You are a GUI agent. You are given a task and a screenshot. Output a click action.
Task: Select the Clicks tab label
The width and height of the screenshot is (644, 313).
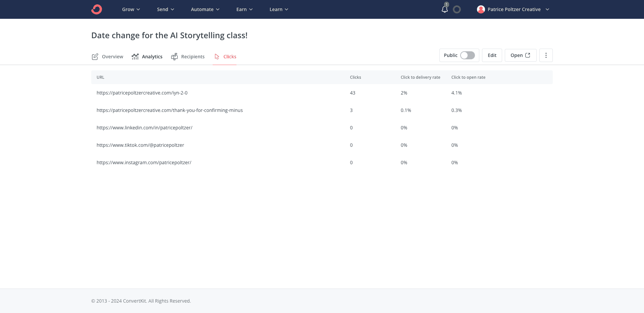[230, 57]
